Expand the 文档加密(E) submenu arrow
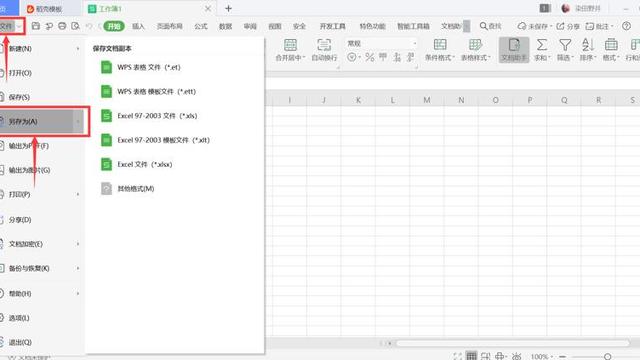The width and height of the screenshot is (640, 360). tap(78, 244)
